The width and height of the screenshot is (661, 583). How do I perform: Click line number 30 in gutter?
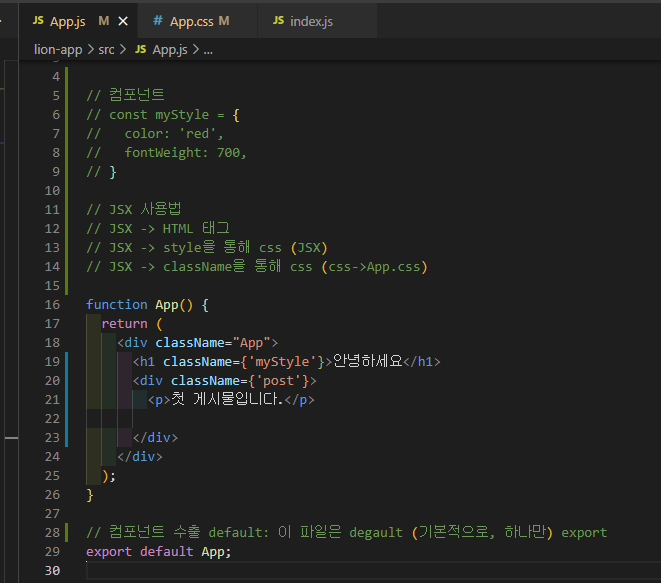tap(52, 571)
